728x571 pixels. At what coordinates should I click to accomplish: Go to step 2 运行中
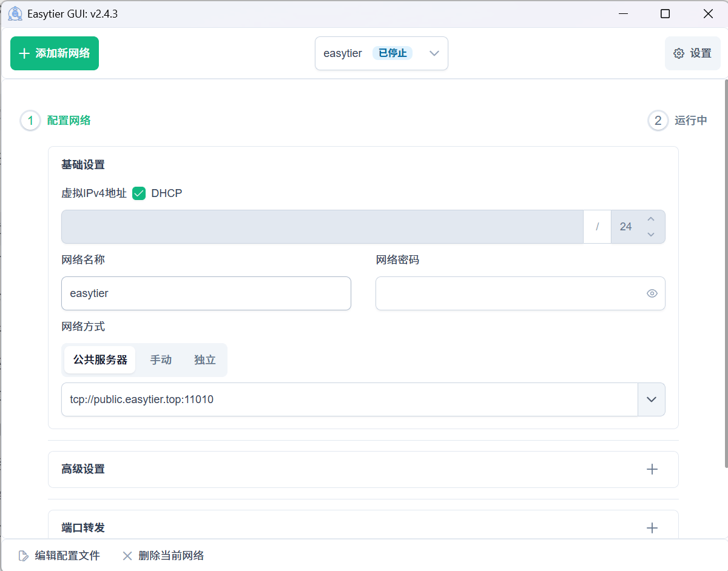[x=678, y=121]
